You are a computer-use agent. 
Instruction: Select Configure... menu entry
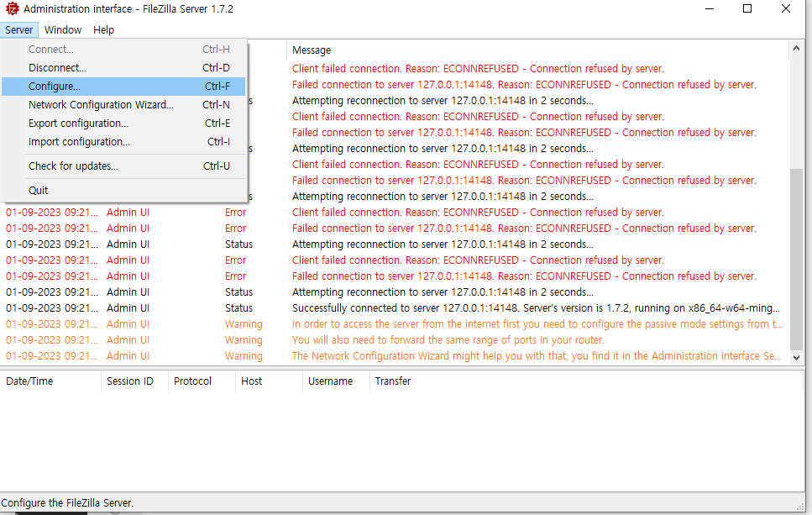point(123,87)
